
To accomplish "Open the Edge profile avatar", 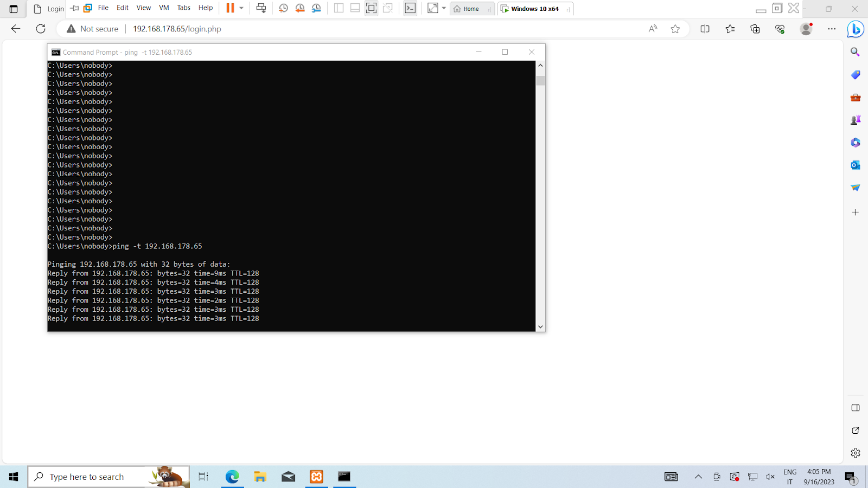I will [x=806, y=29].
